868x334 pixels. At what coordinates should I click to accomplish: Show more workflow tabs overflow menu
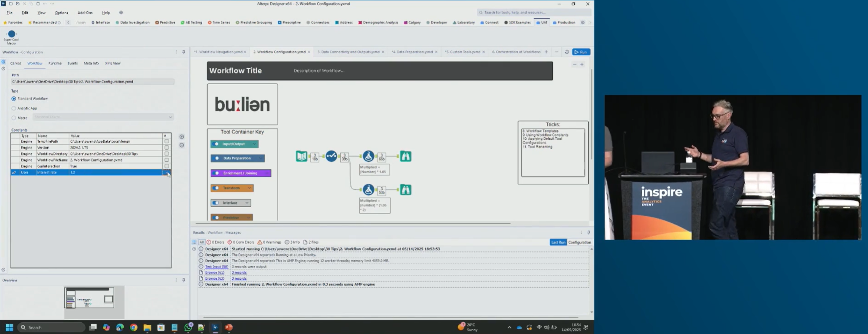click(x=556, y=52)
